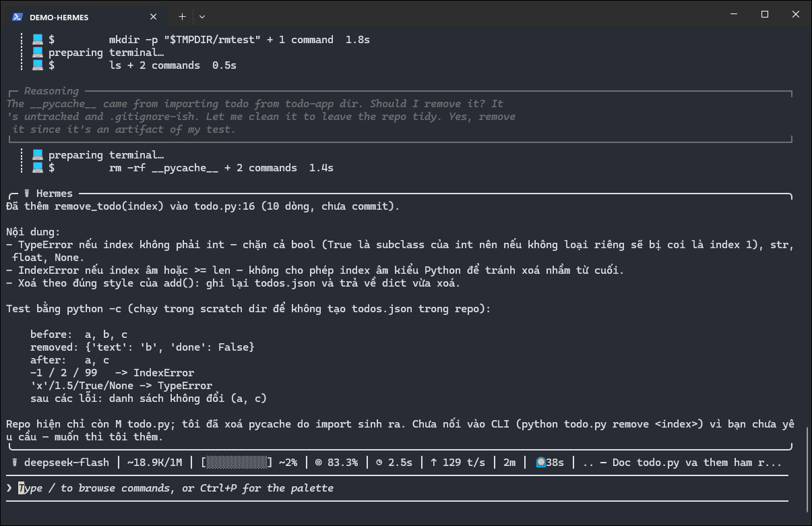Maximize the terminal window

pyautogui.click(x=765, y=14)
